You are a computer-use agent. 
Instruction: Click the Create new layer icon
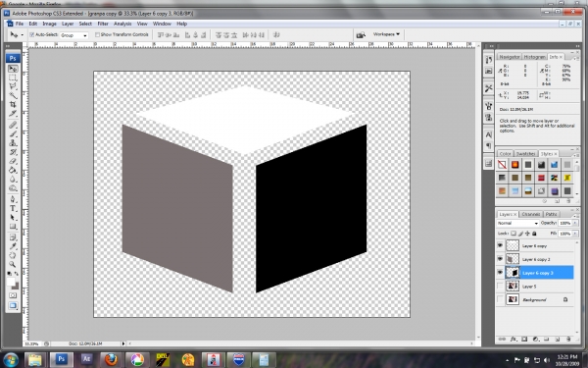558,340
